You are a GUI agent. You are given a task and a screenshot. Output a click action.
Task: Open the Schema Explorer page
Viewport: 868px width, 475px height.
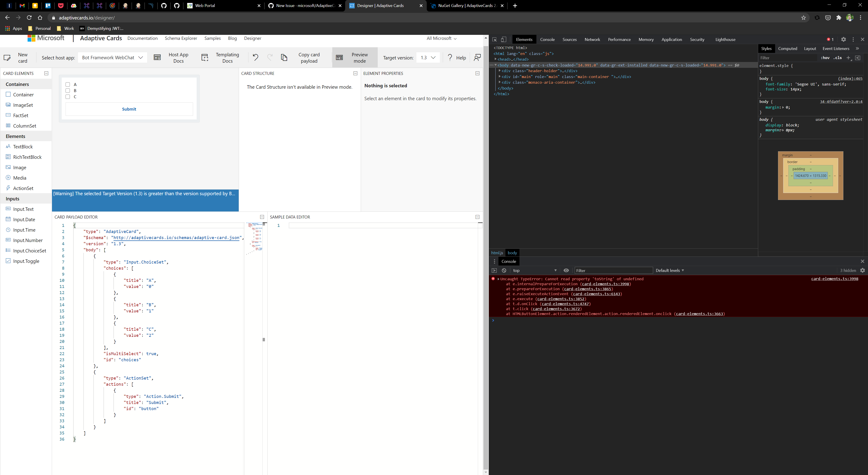click(181, 38)
